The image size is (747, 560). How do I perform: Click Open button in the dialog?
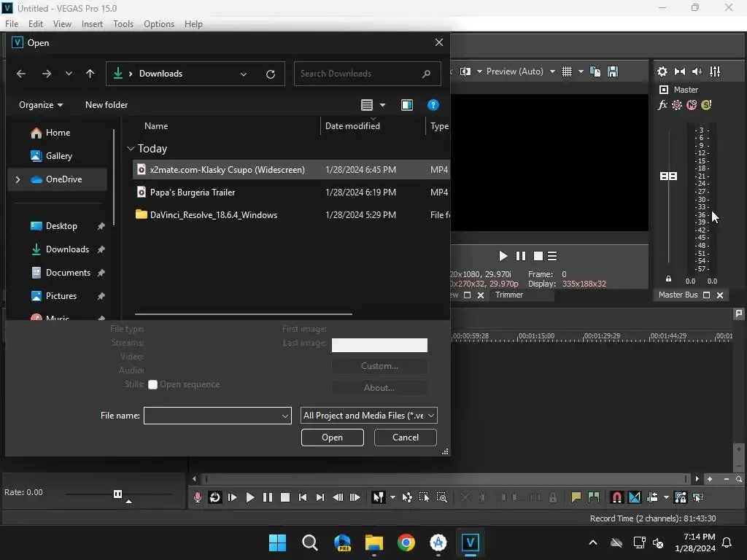[332, 437]
